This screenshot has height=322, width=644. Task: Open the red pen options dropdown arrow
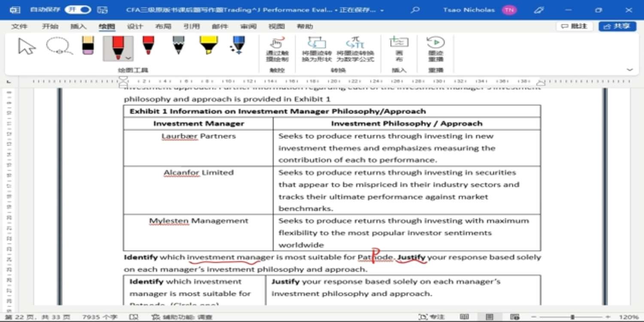coord(128,58)
